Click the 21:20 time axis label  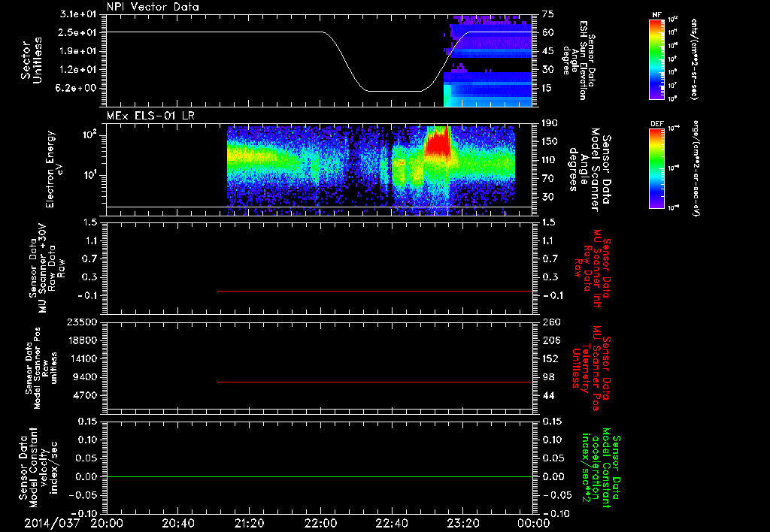249,523
